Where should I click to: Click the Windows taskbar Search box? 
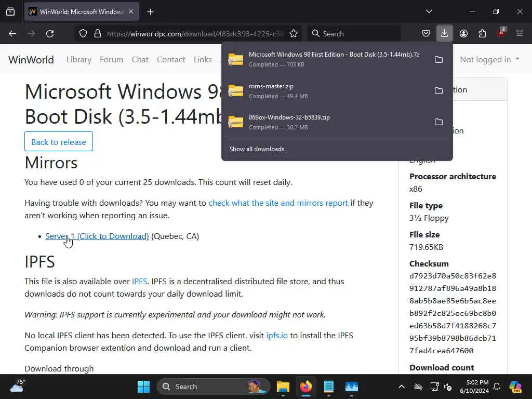tap(214, 387)
